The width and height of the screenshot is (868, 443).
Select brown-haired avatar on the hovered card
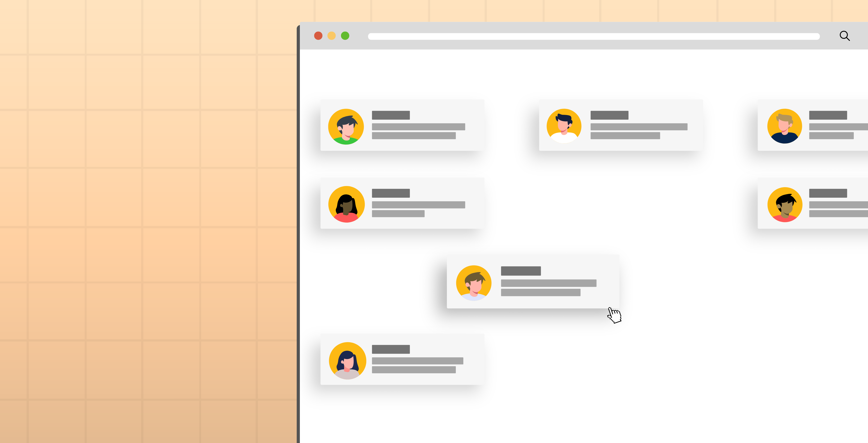474,283
